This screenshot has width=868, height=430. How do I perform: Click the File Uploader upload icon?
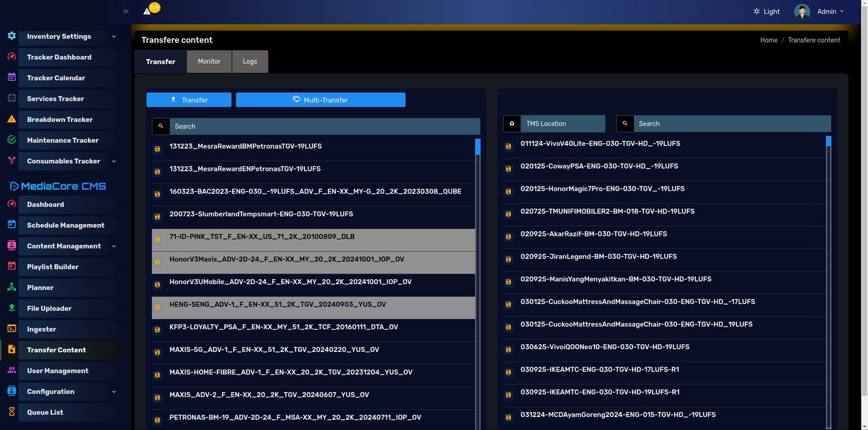(11, 307)
